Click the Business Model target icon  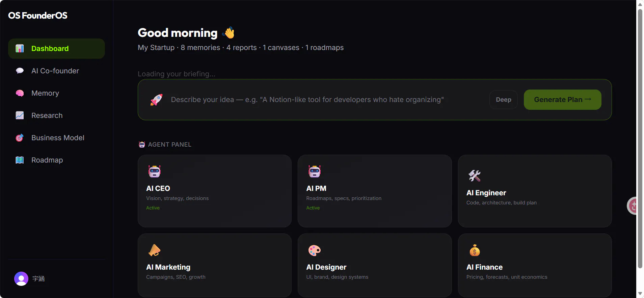click(x=20, y=138)
